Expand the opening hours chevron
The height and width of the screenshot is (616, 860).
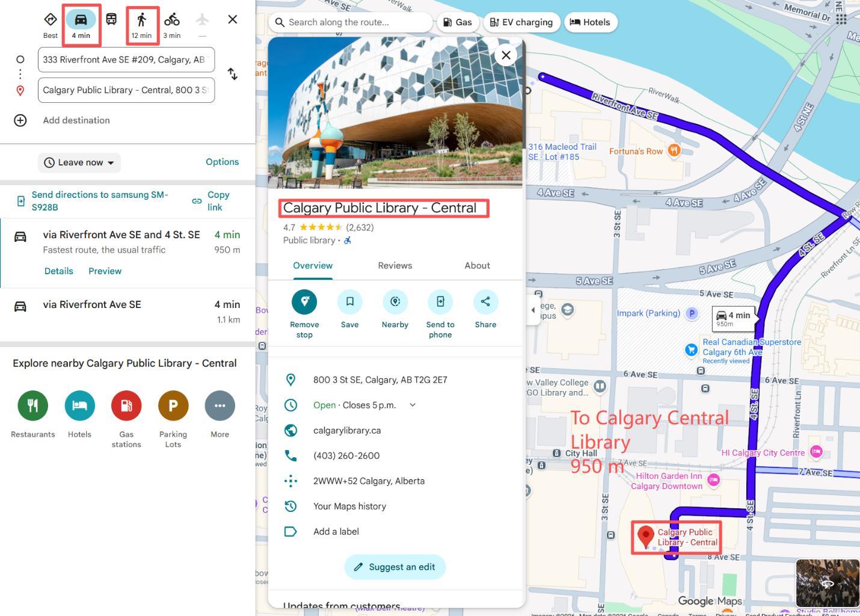[413, 405]
